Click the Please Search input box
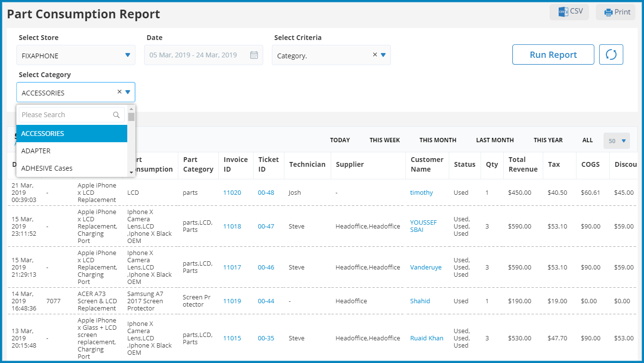 click(71, 115)
